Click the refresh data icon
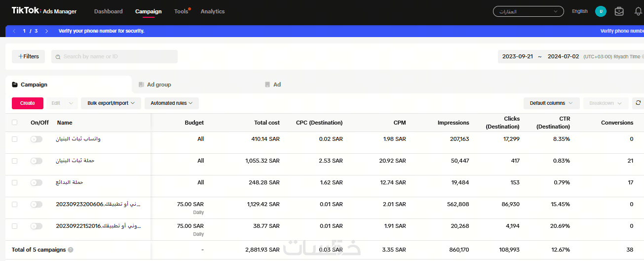 point(638,103)
